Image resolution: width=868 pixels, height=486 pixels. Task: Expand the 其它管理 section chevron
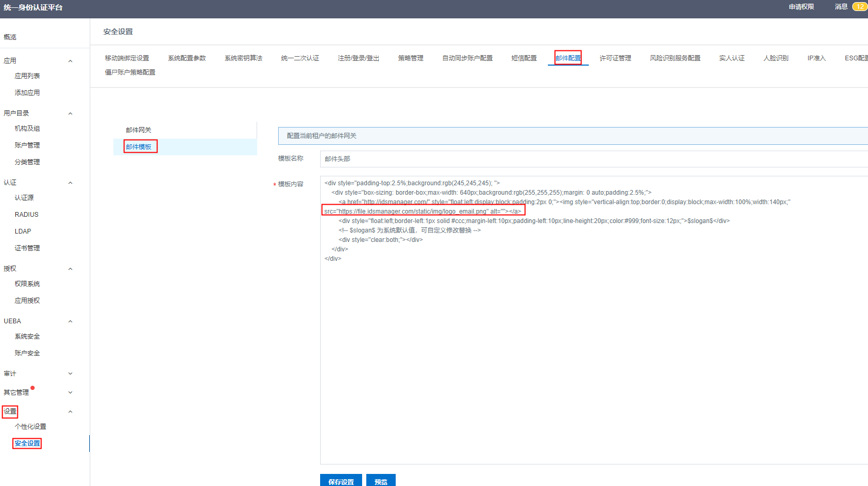tap(70, 393)
